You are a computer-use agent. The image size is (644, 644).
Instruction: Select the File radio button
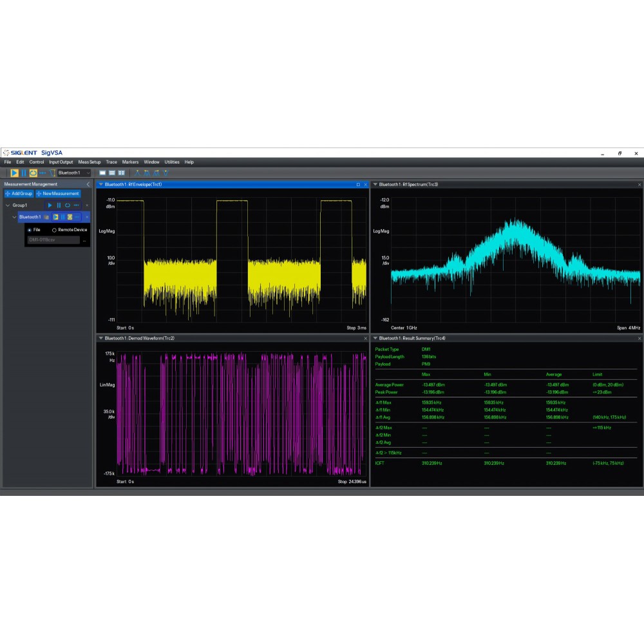30,230
